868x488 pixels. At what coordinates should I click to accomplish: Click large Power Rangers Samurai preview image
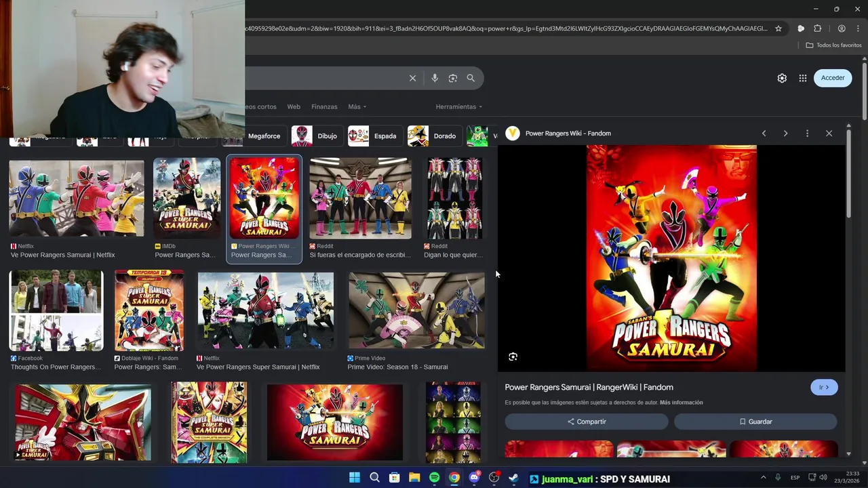pos(671,258)
